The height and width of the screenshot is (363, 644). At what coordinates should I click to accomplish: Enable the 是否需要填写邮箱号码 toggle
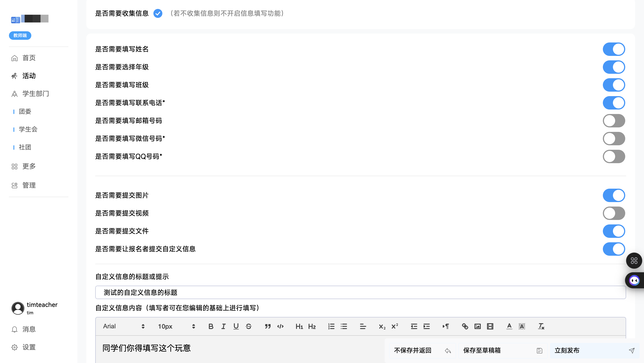tap(614, 121)
